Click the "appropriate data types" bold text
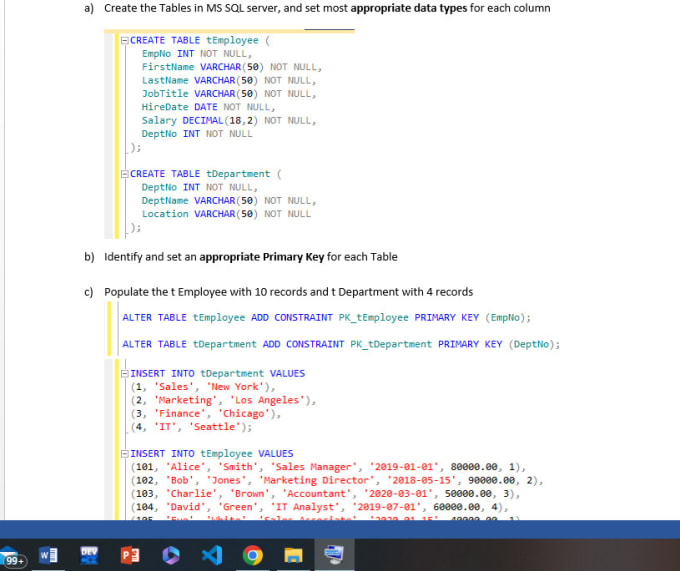 [x=409, y=8]
